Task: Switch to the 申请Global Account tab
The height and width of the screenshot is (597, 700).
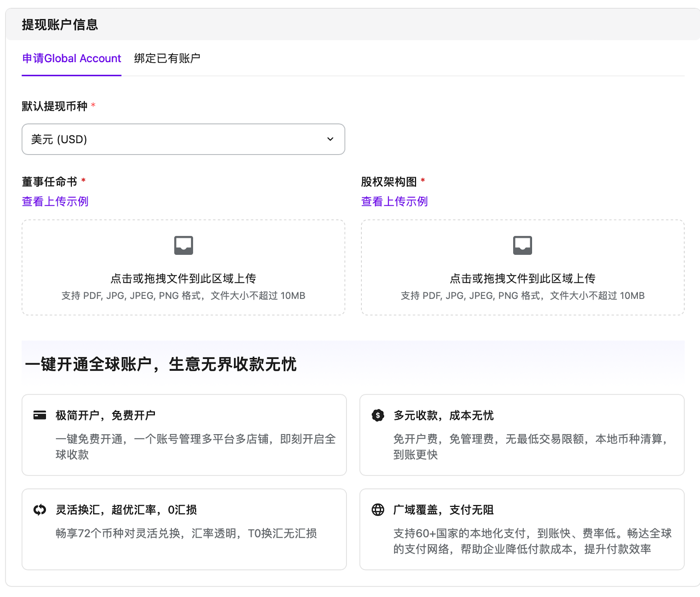Action: (71, 58)
